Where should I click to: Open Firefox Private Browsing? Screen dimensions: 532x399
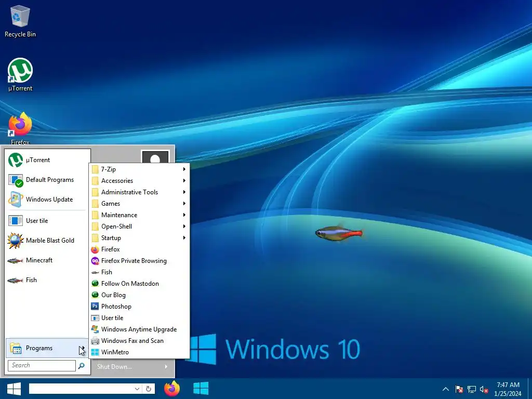coord(139,261)
